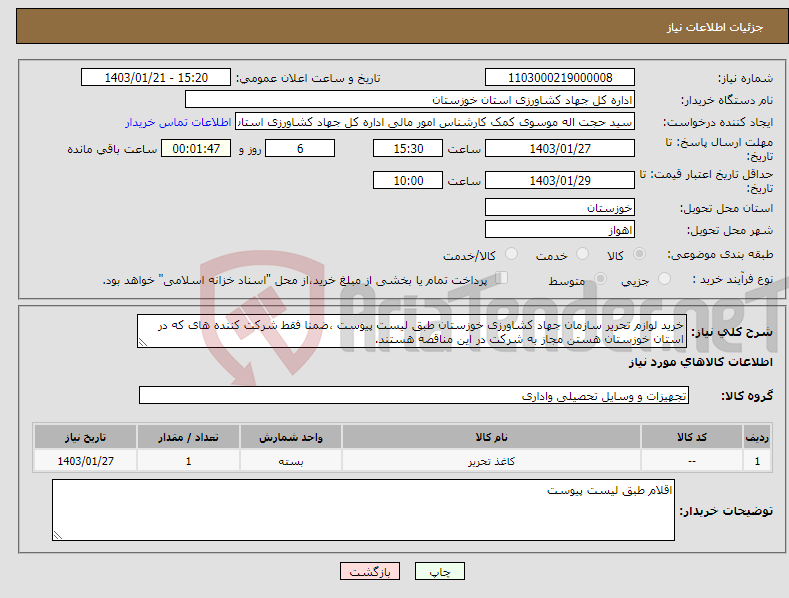This screenshot has height=598, width=789.
Task: Open the اطلاعات تماس خریدار link
Action: click(178, 122)
